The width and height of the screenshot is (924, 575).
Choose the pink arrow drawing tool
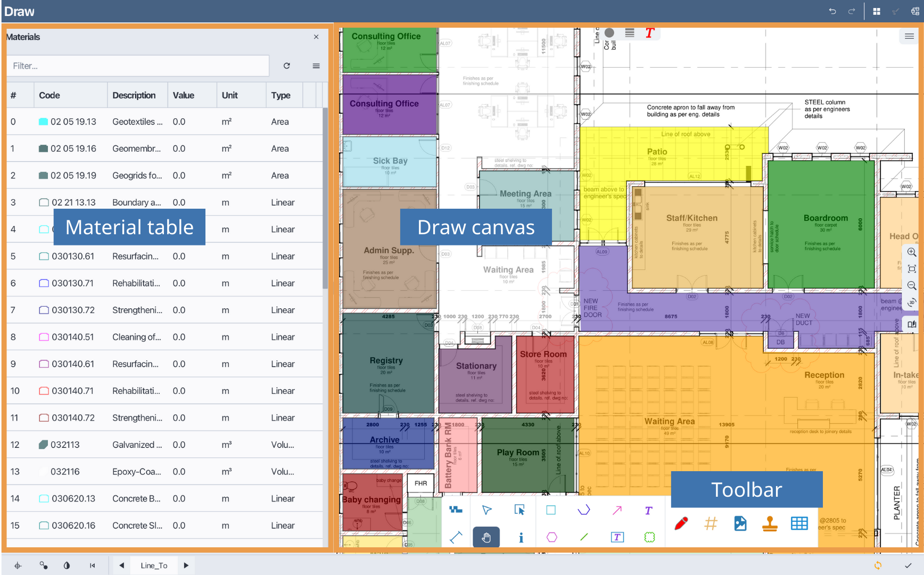click(x=617, y=510)
